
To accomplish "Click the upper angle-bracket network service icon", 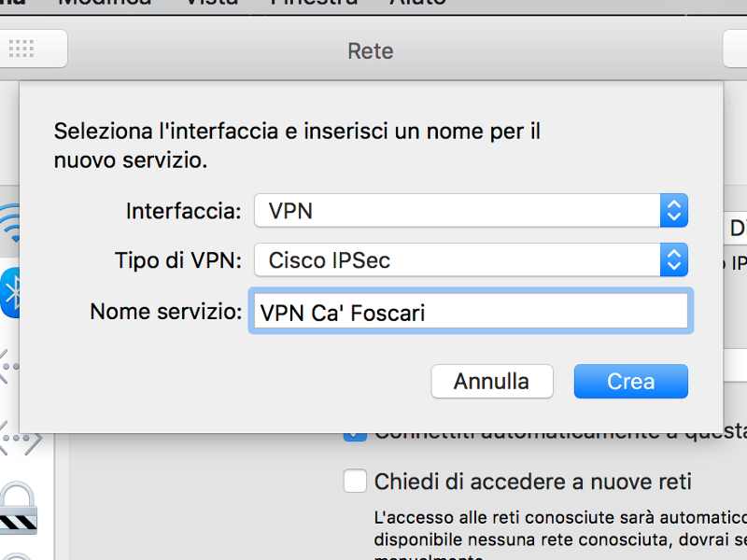I will [x=9, y=366].
